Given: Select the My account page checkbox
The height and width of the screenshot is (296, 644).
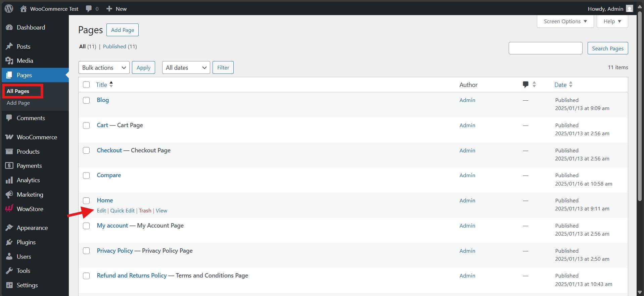Looking at the screenshot, I should click(86, 226).
